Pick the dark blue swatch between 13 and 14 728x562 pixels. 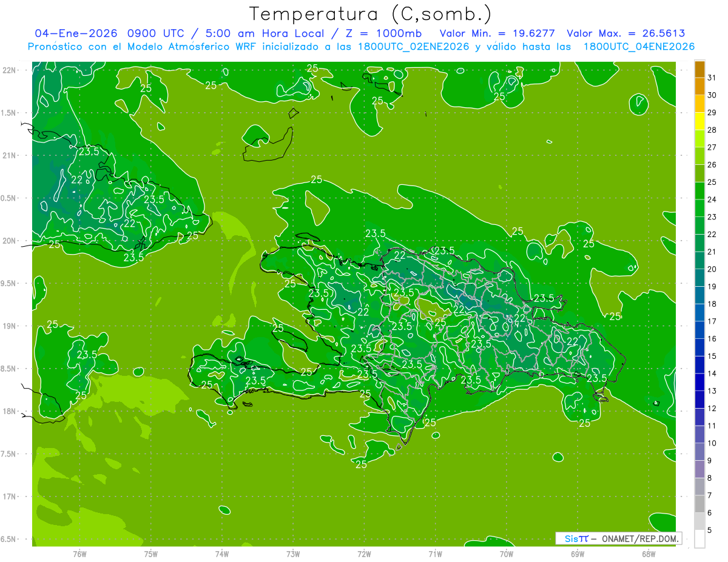coord(699,382)
